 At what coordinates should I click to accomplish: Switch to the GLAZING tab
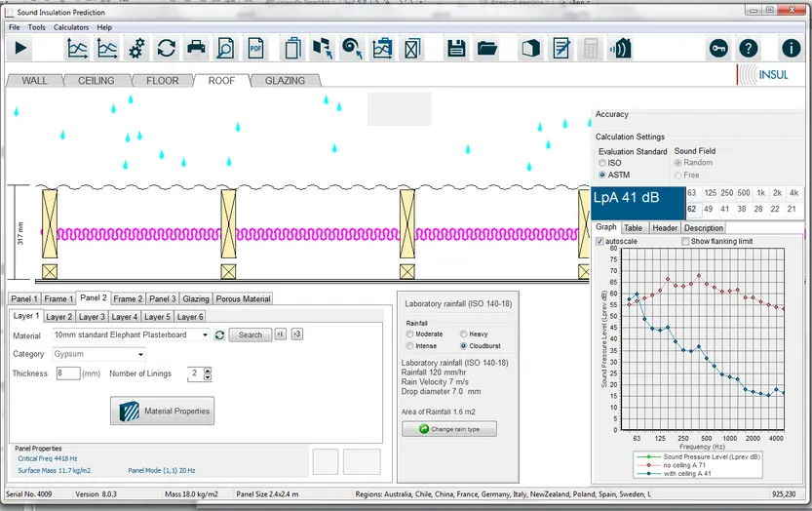tap(285, 81)
